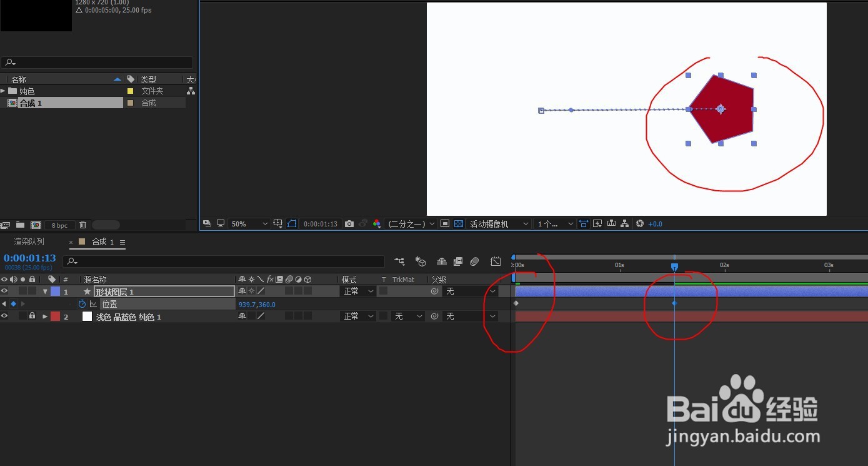868x466 pixels.
Task: Unlock the 浅色 品蓝色 纯色 1 layer
Action: (32, 317)
